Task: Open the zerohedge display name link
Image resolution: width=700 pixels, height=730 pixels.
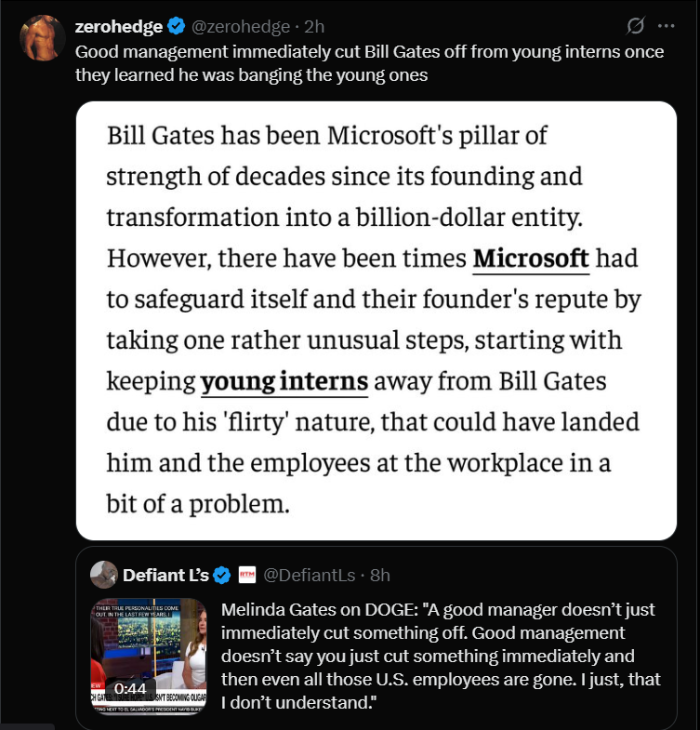Action: pos(119,27)
